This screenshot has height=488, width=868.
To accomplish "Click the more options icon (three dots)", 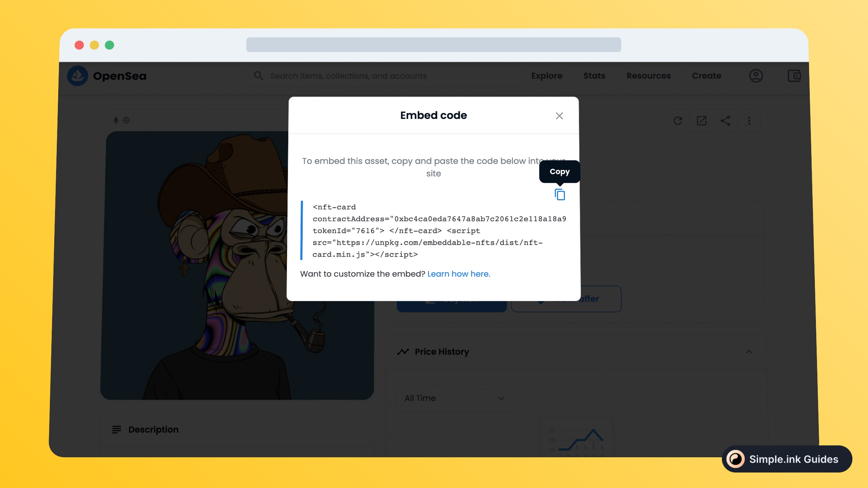I will point(749,121).
